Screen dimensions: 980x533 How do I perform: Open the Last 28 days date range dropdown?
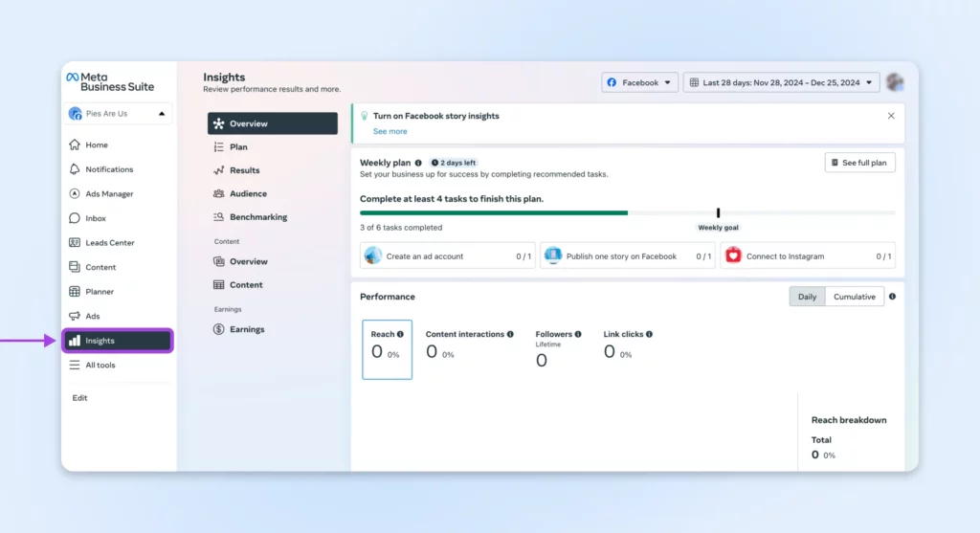click(781, 82)
